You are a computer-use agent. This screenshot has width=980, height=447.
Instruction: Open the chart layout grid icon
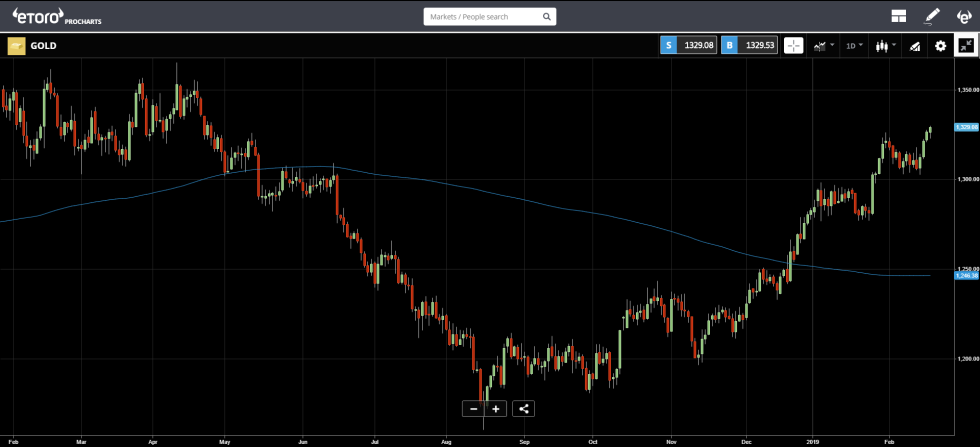click(899, 16)
